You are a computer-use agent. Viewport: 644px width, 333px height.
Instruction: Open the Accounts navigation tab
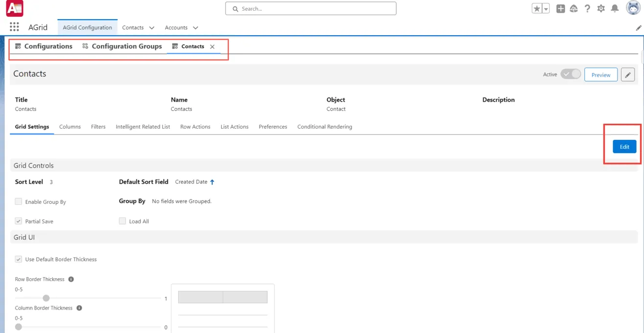[176, 28]
